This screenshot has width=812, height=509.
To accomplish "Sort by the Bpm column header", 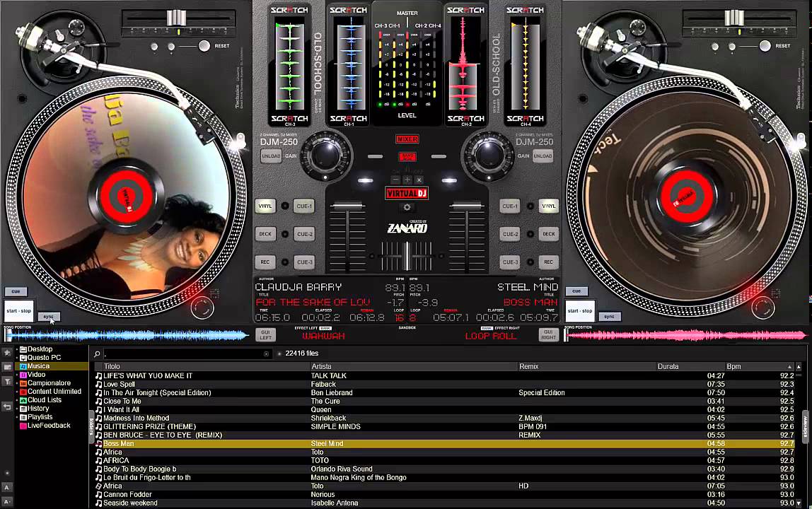I will click(759, 367).
